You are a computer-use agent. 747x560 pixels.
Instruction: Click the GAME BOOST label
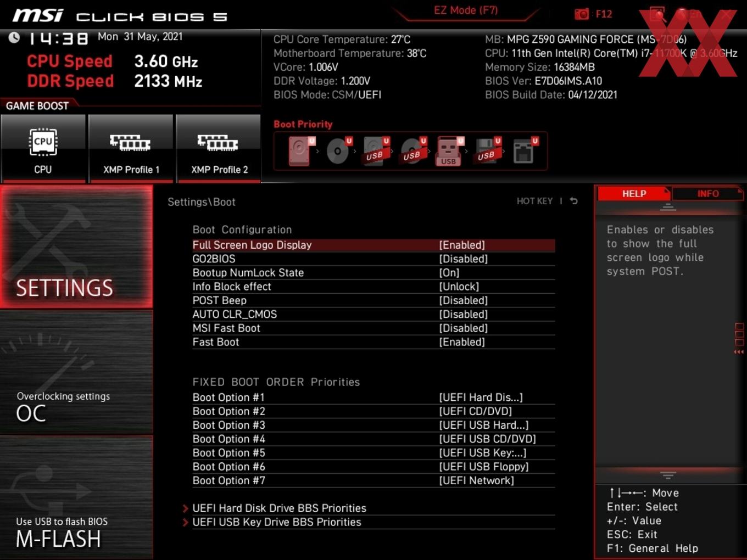click(x=37, y=106)
